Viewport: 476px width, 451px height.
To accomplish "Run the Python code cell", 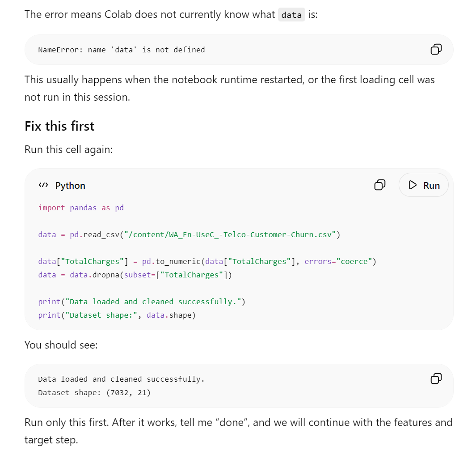I will pyautogui.click(x=423, y=185).
